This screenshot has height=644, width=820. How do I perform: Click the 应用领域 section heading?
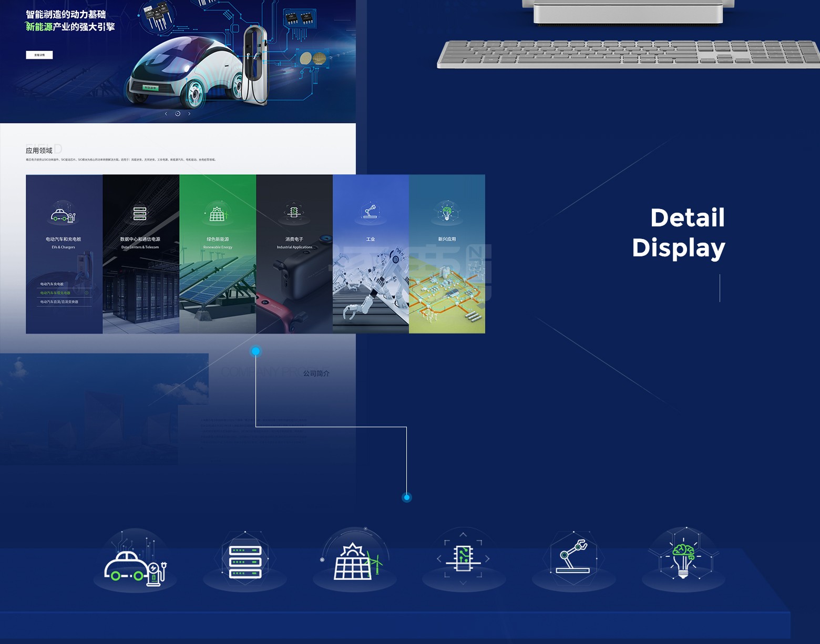coord(39,151)
